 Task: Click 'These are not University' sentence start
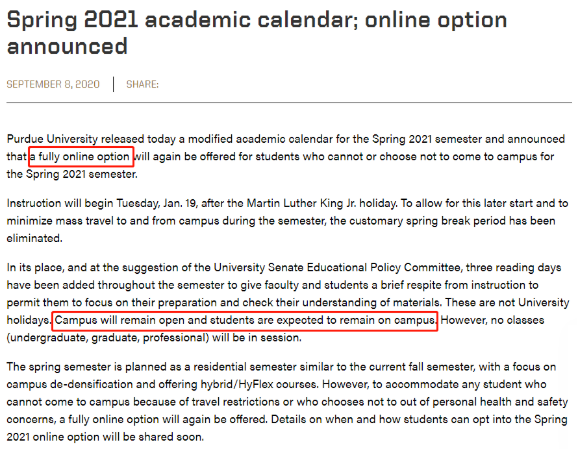click(507, 303)
